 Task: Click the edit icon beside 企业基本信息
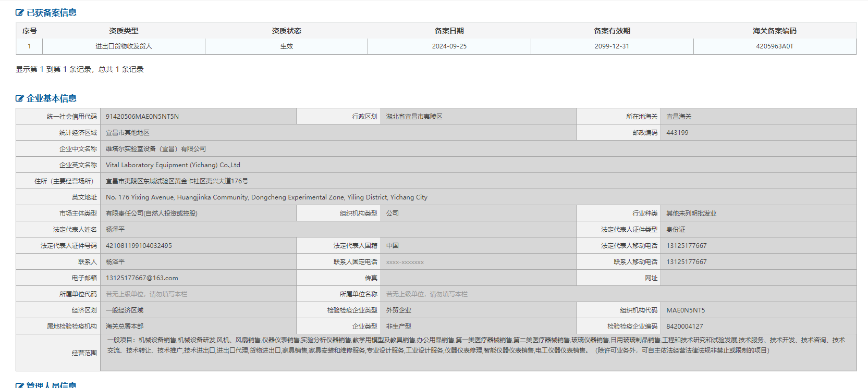[x=20, y=98]
